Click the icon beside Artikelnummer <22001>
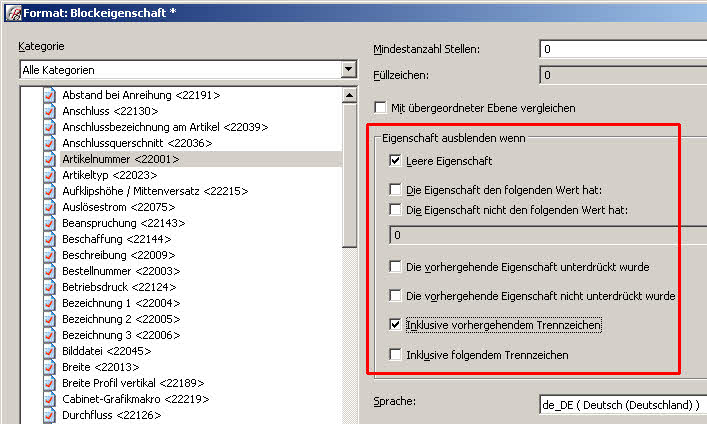Viewport: 707px width, 424px height. click(x=50, y=159)
